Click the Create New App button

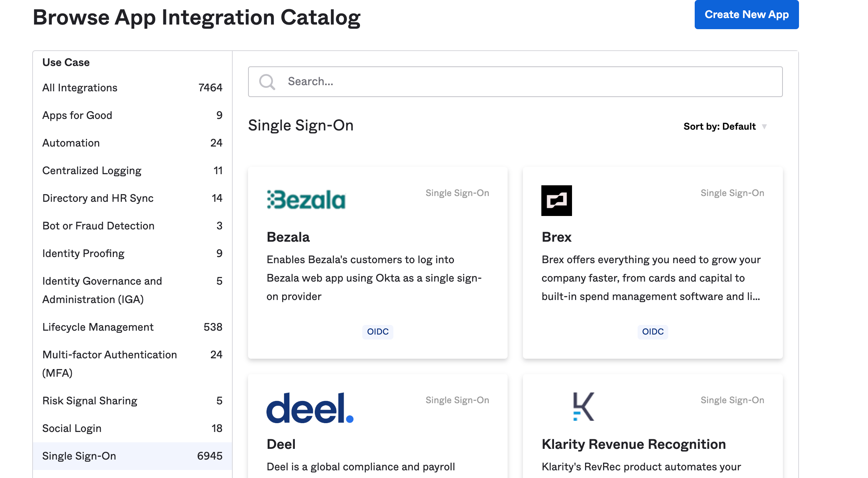coord(746,15)
